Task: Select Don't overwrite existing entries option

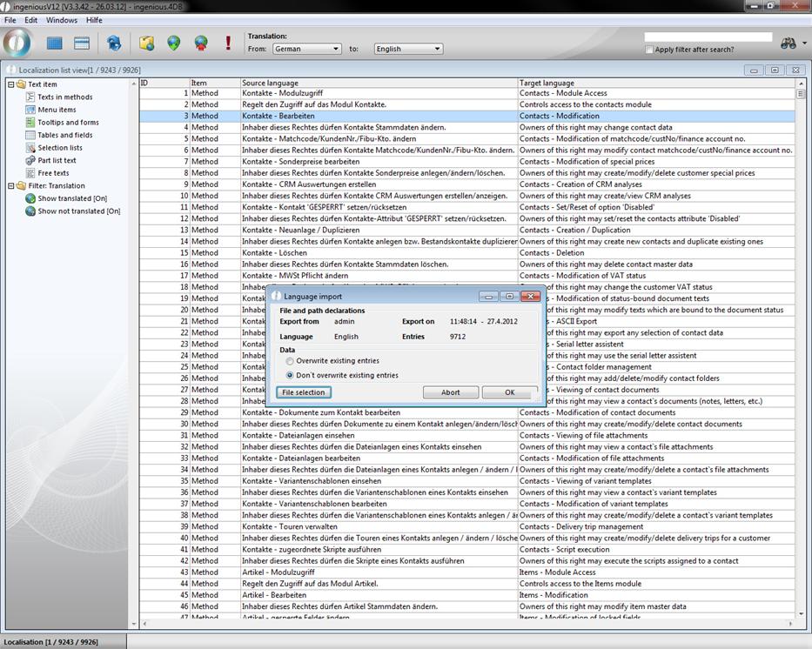Action: click(290, 376)
